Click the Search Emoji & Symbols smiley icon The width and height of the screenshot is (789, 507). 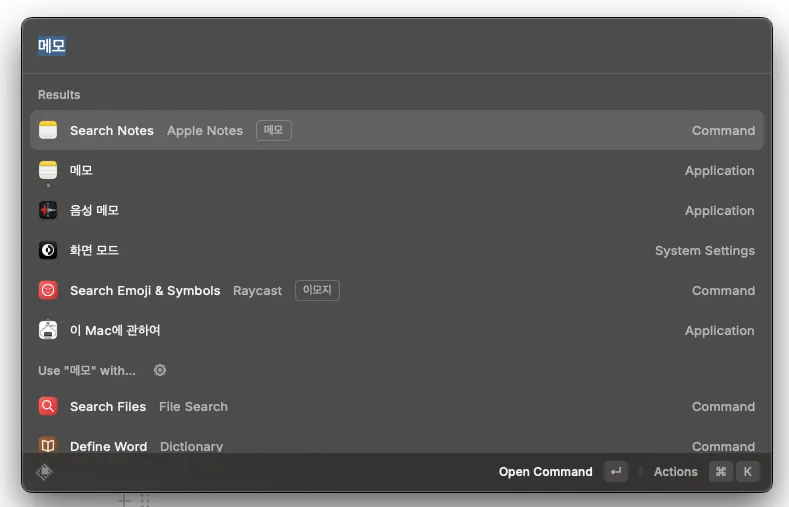point(48,290)
